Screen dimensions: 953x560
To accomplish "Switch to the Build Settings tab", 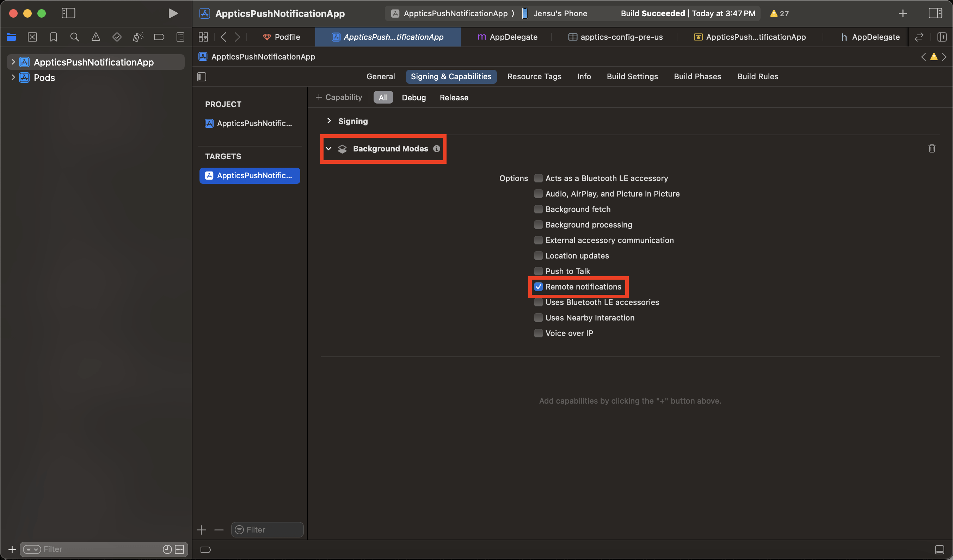I will point(632,77).
